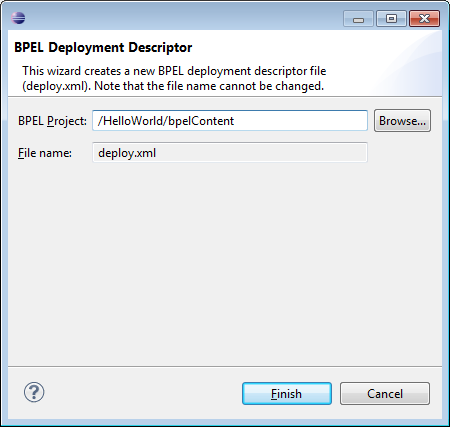Open the help question mark icon

pos(34,392)
